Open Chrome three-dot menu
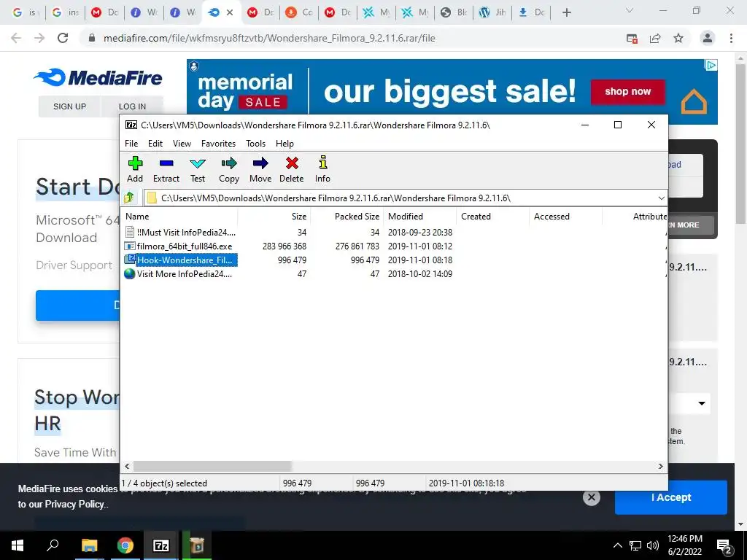This screenshot has width=747, height=560. pos(731,38)
